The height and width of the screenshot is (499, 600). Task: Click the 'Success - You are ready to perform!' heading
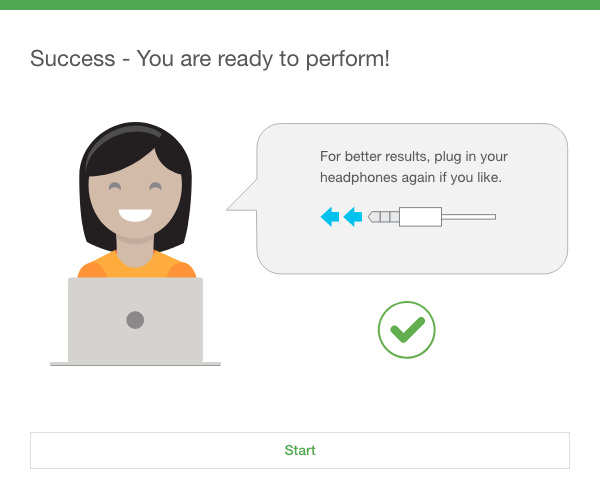click(210, 59)
